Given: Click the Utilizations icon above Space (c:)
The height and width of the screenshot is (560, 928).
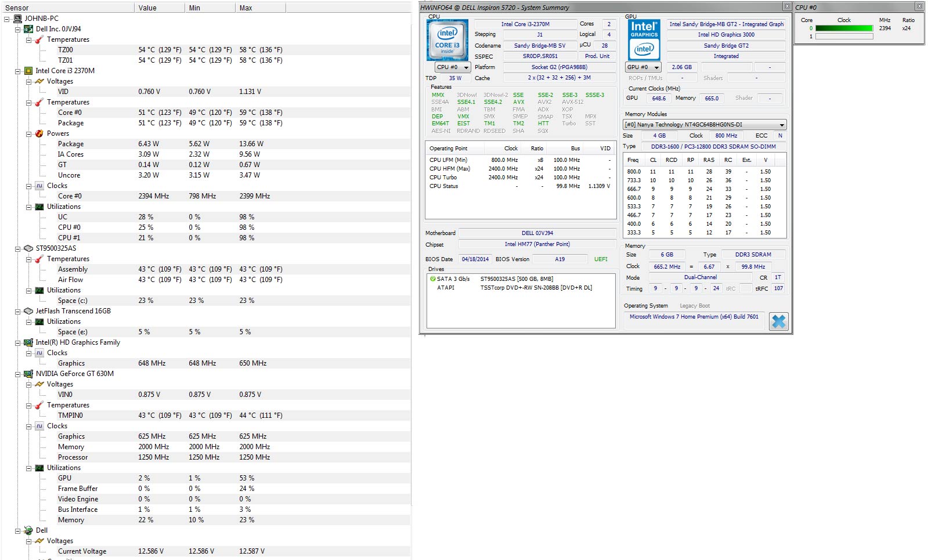Looking at the screenshot, I should click(x=39, y=290).
